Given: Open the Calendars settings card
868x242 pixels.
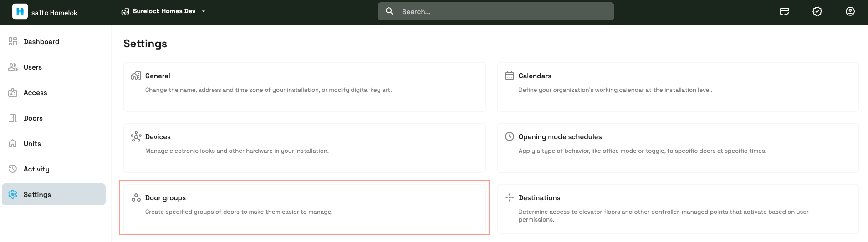Looking at the screenshot, I should 678,87.
